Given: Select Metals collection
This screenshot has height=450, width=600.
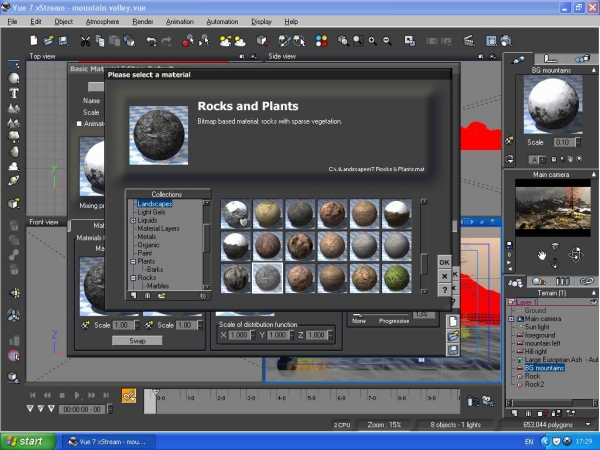Looking at the screenshot, I should coord(147,236).
